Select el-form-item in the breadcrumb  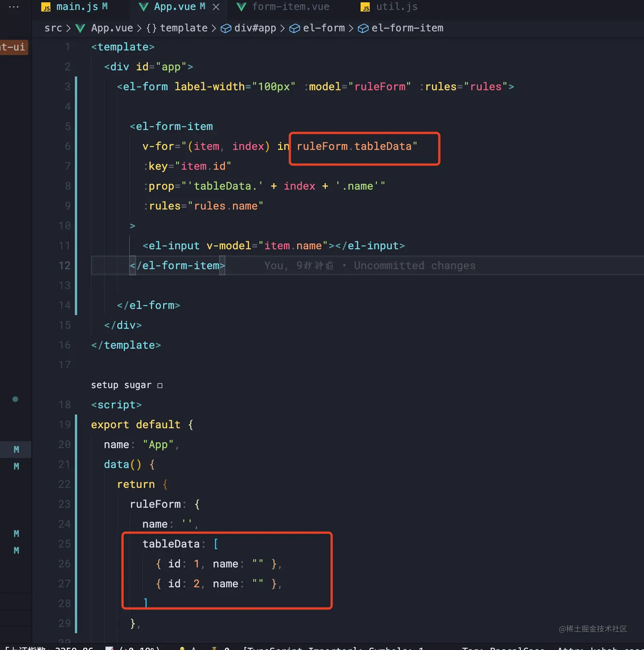407,28
